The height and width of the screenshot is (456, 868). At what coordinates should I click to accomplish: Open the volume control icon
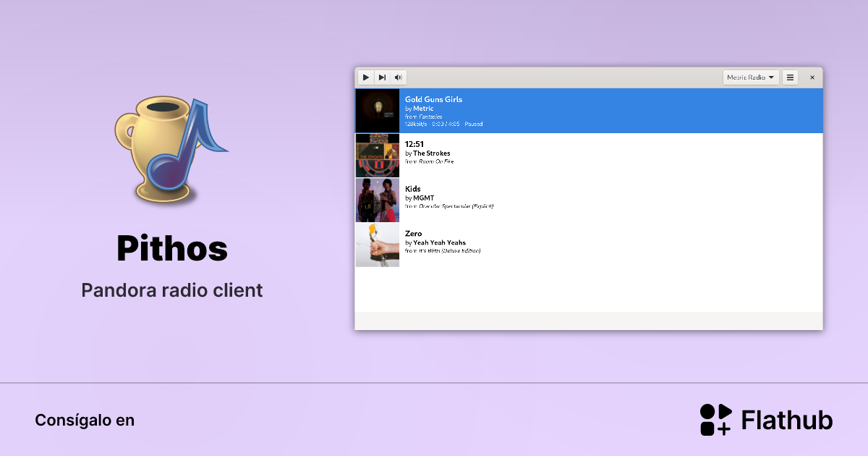(x=398, y=77)
